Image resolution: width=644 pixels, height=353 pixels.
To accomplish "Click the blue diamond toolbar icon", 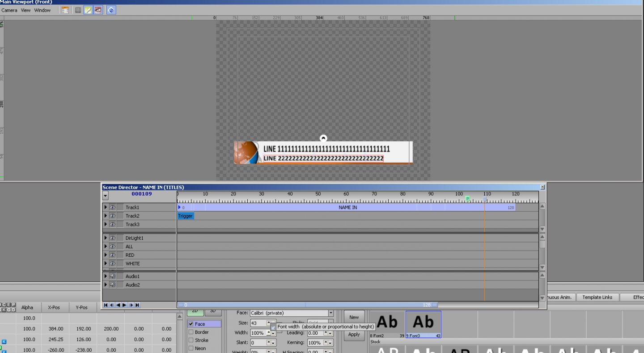I will click(111, 10).
